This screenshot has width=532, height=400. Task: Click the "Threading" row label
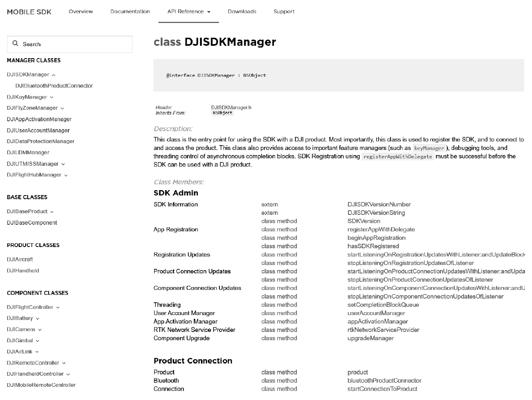coord(167,305)
